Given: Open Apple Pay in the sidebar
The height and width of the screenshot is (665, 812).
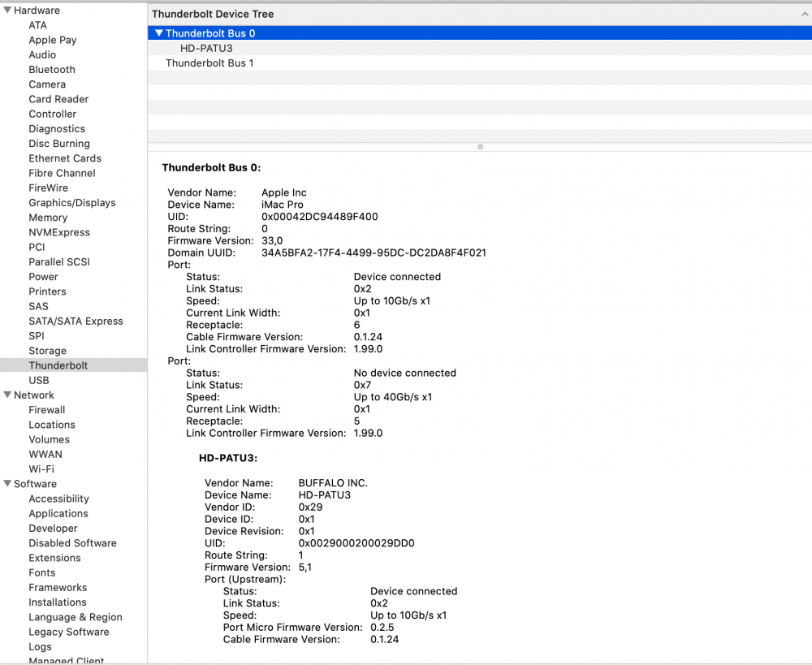Looking at the screenshot, I should click(x=52, y=40).
